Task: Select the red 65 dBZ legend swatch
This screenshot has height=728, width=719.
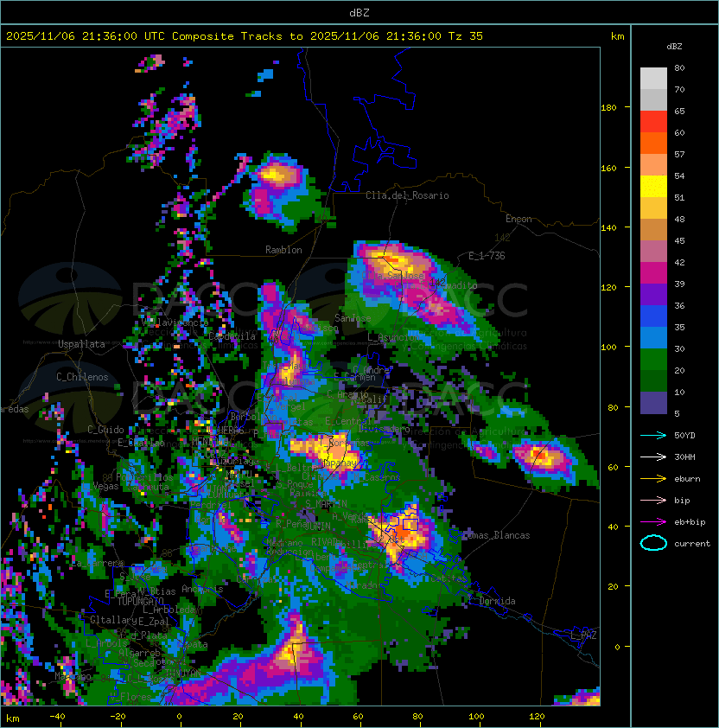Action: click(x=653, y=121)
